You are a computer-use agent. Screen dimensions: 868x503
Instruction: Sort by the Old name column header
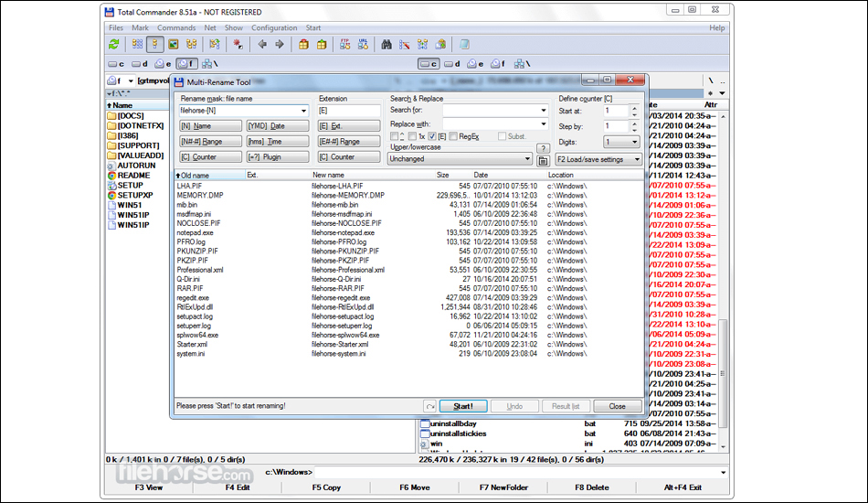tap(210, 175)
